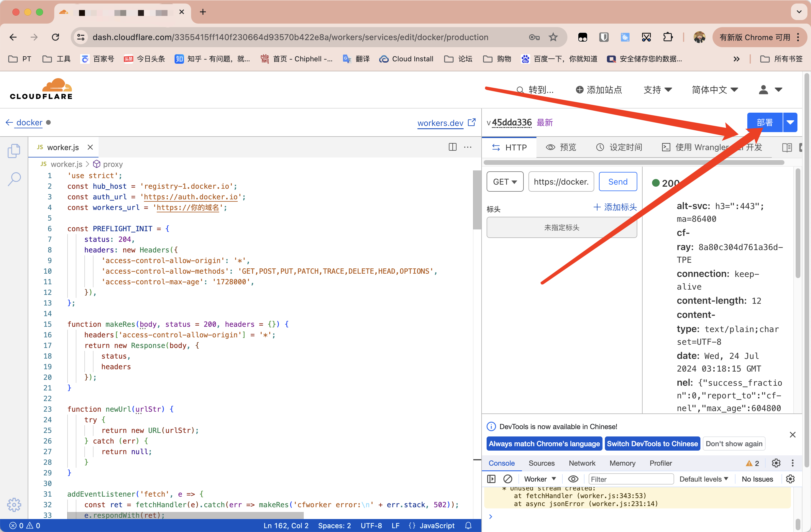The width and height of the screenshot is (811, 532).
Task: Open the Explorer files icon in editor sidebar
Action: coord(14,150)
